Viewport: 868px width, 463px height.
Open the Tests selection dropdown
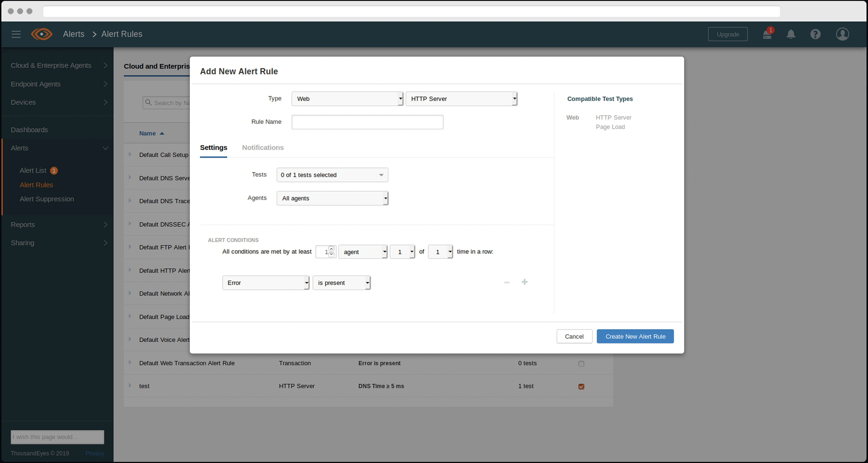[x=332, y=175]
